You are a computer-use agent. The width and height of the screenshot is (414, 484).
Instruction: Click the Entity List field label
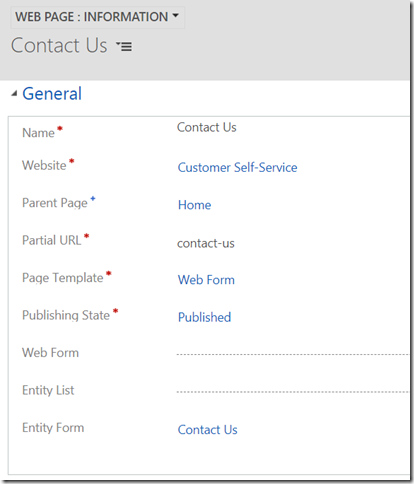(x=48, y=390)
